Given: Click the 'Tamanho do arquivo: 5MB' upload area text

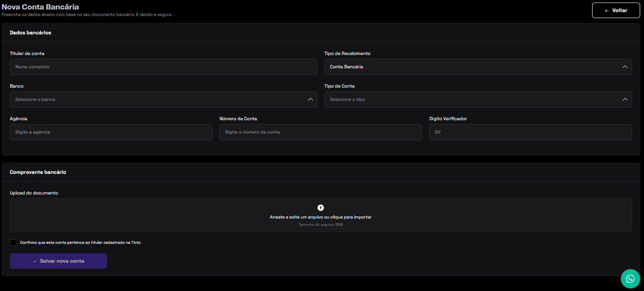Looking at the screenshot, I should click(x=320, y=224).
